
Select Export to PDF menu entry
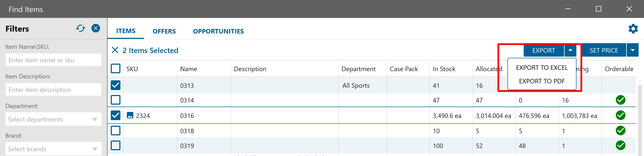(x=542, y=81)
